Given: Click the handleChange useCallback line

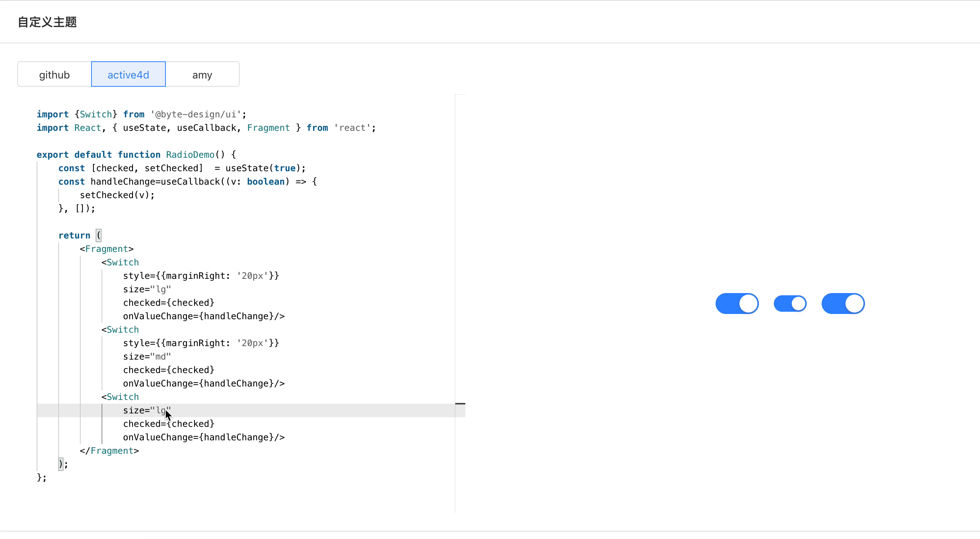Looking at the screenshot, I should click(x=187, y=182).
